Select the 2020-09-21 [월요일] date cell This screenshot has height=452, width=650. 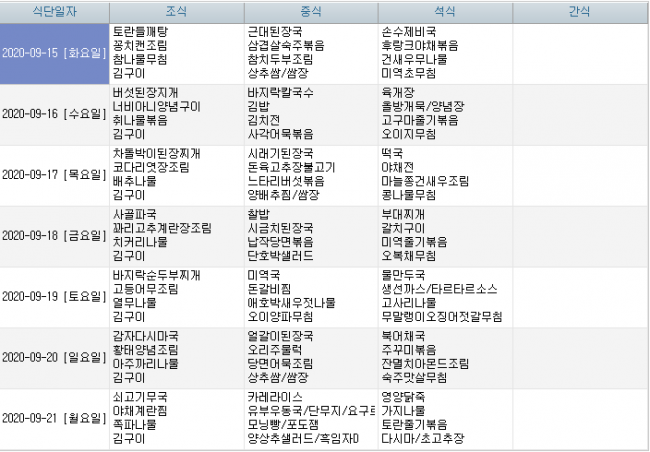tap(54, 418)
